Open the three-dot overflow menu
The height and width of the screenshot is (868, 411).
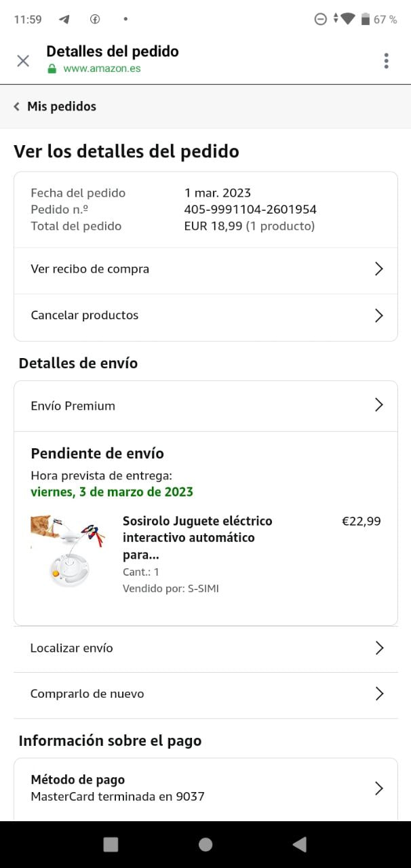coord(386,61)
